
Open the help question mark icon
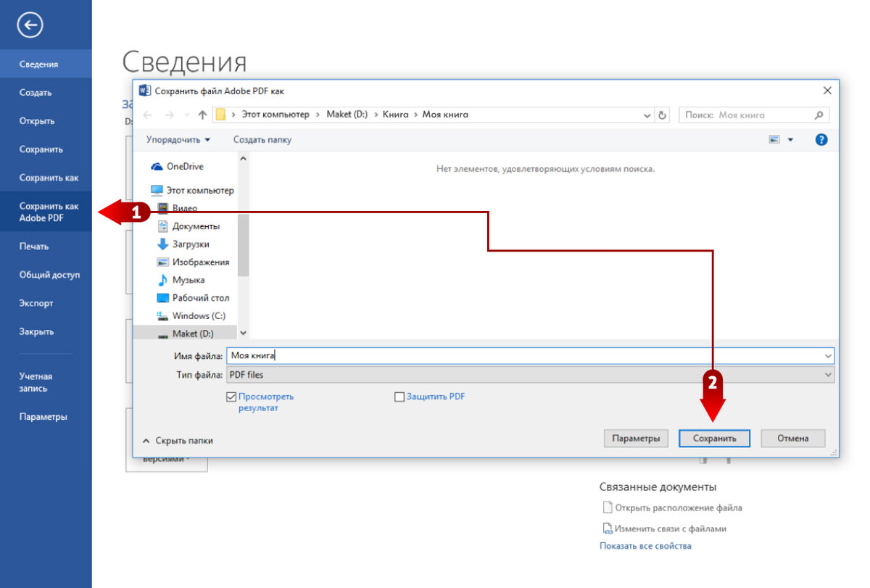coord(821,139)
